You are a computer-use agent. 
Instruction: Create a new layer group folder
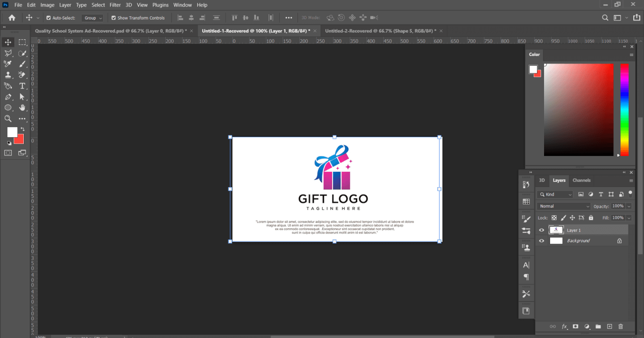598,326
